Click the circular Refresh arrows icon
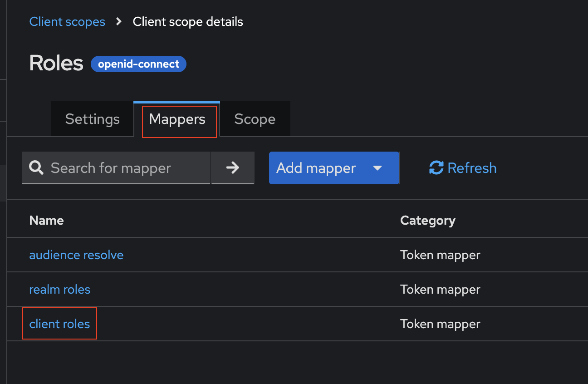 (x=436, y=168)
